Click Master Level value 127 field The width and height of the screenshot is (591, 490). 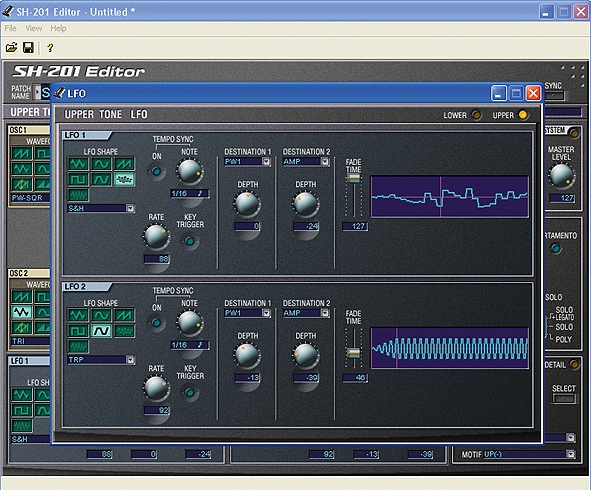coord(562,198)
